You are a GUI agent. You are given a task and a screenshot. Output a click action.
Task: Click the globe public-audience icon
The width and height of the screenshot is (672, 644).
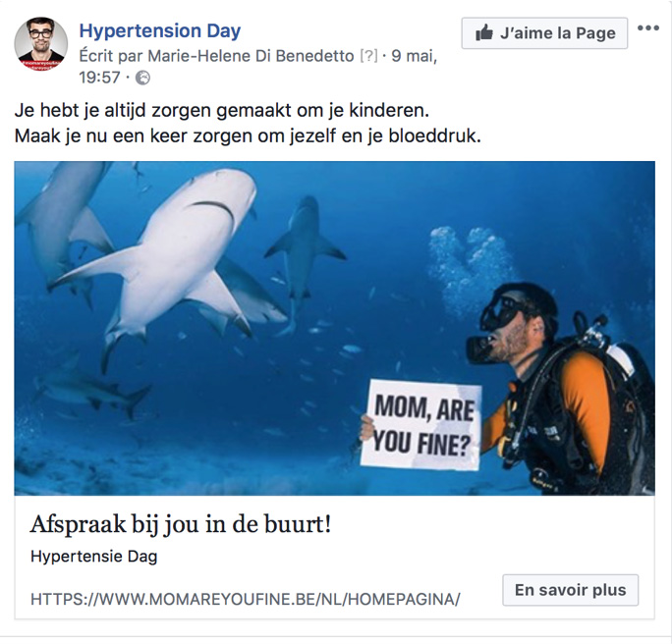(x=142, y=78)
